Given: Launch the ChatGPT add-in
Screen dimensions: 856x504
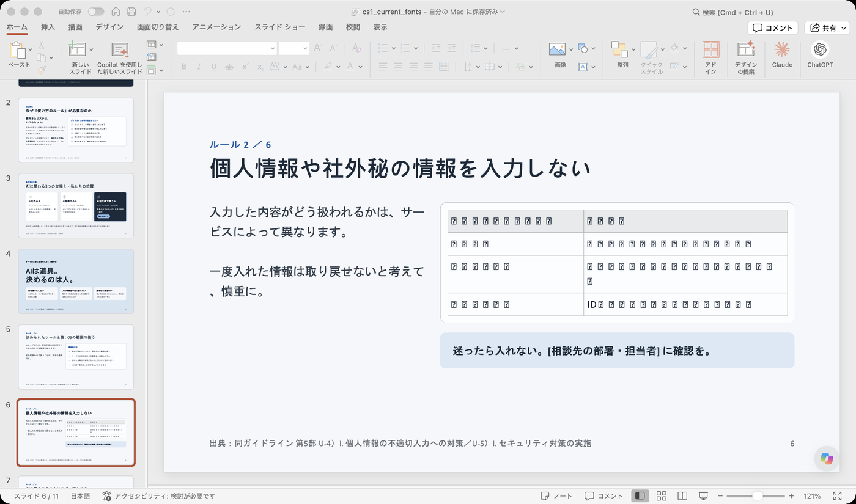Looking at the screenshot, I should (820, 50).
